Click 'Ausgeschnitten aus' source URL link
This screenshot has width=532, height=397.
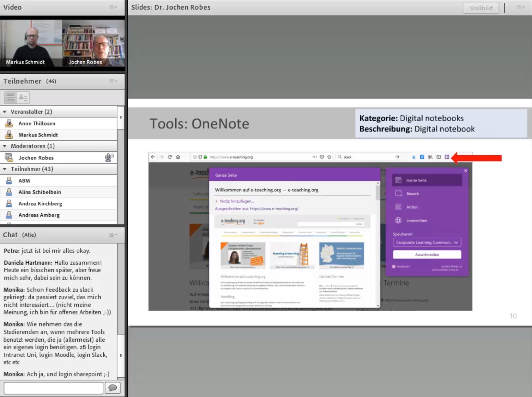click(274, 209)
